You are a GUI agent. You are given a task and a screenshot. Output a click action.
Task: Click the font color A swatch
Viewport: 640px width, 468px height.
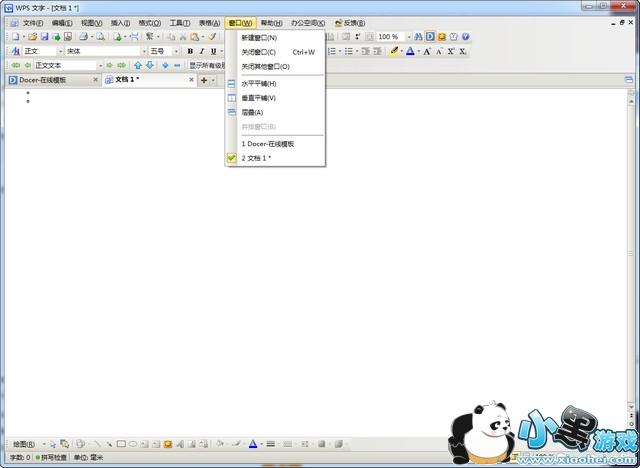tap(410, 51)
